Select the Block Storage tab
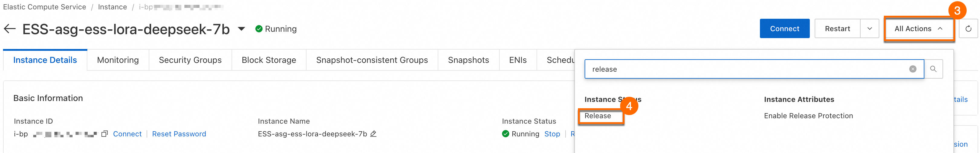 pyautogui.click(x=269, y=60)
